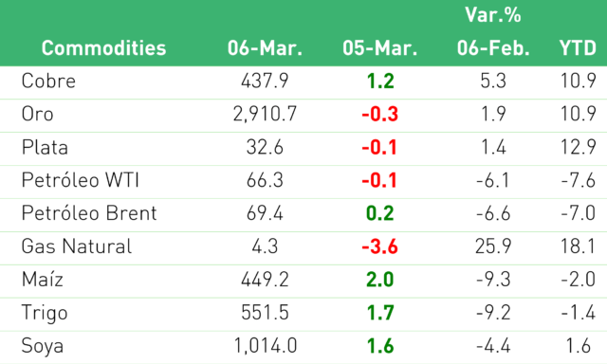Select the 06-Feb. column header
This screenshot has height=364, width=607.
[493, 48]
